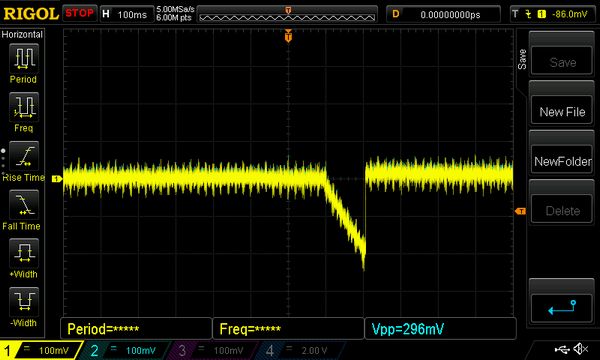Image resolution: width=600 pixels, height=360 pixels.
Task: Click the blue return arrow icon
Action: 562,308
